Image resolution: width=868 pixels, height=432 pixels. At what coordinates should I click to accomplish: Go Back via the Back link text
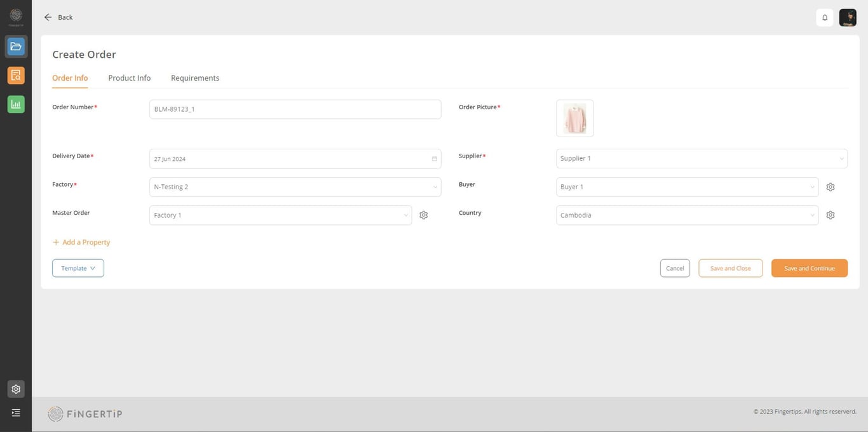[x=65, y=17]
